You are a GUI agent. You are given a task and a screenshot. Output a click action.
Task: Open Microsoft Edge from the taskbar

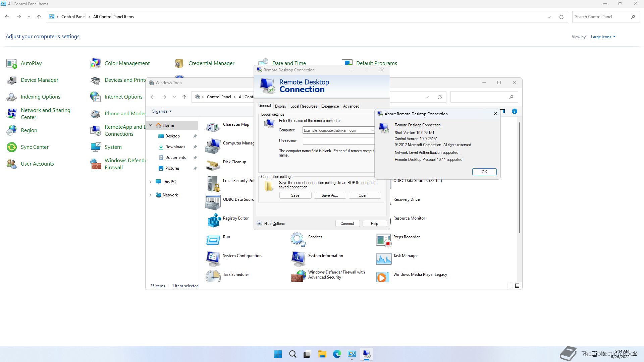[x=337, y=354]
